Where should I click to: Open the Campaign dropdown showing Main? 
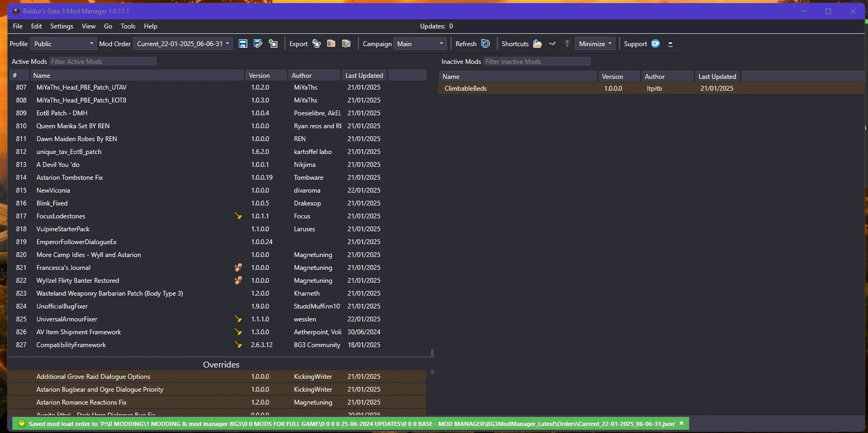click(x=420, y=43)
